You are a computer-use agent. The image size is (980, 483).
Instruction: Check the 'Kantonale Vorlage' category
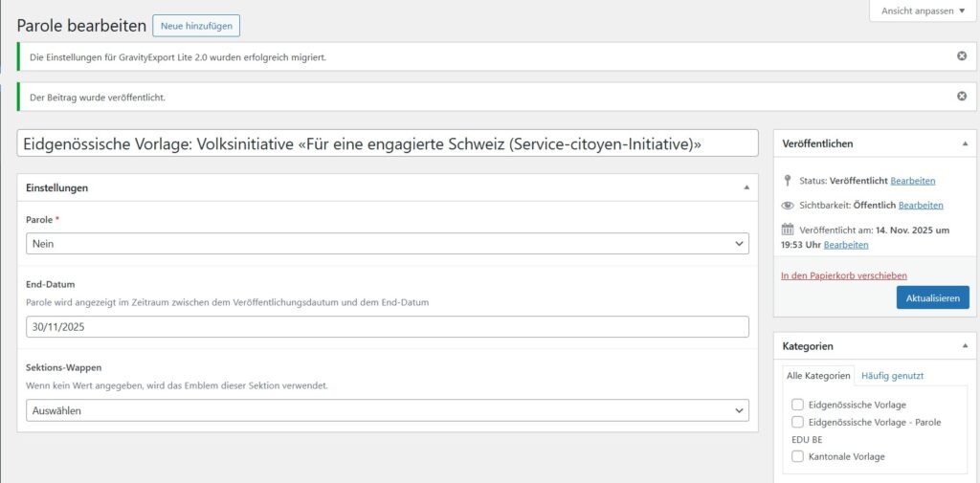coord(797,457)
